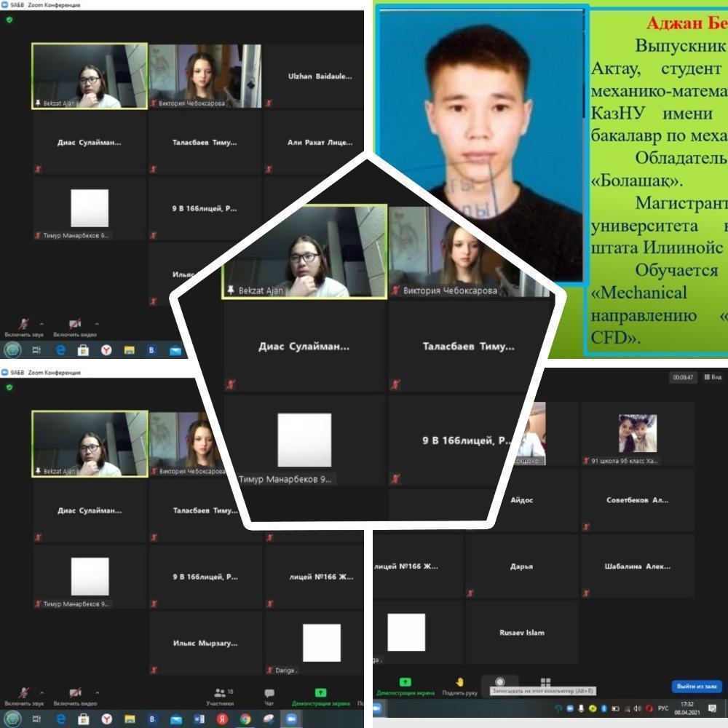Select the Rusaev Islam participant tile
The width and height of the screenshot is (728, 728).
tap(521, 633)
